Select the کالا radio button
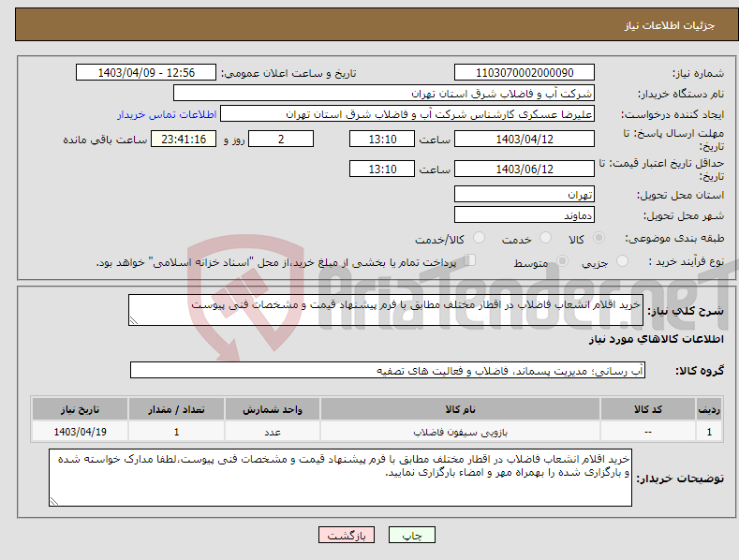The width and height of the screenshot is (739, 560). click(599, 238)
